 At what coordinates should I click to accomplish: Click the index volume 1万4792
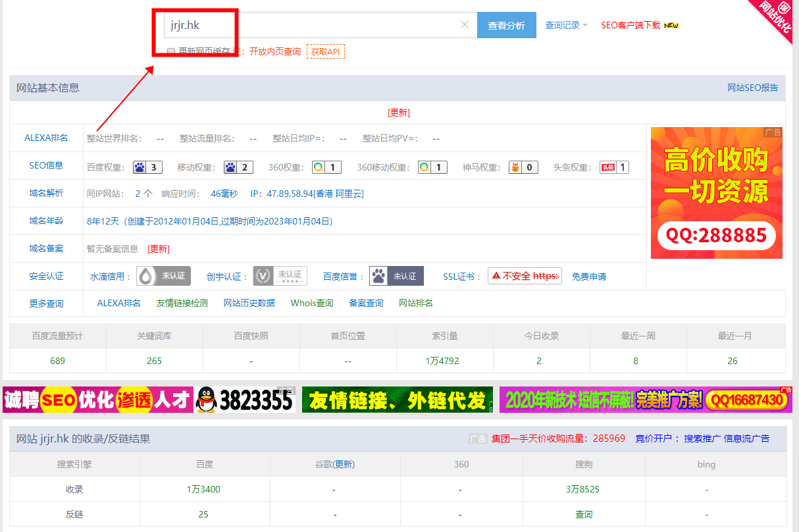point(442,361)
